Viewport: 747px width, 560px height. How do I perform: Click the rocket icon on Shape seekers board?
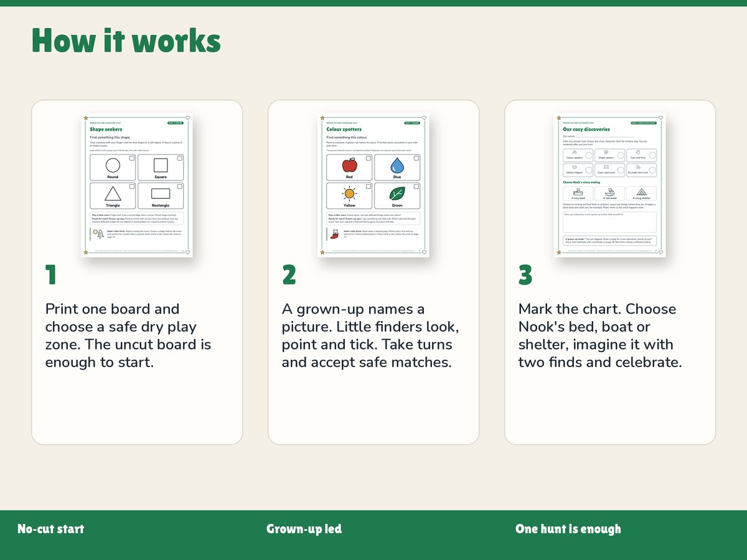[x=100, y=234]
